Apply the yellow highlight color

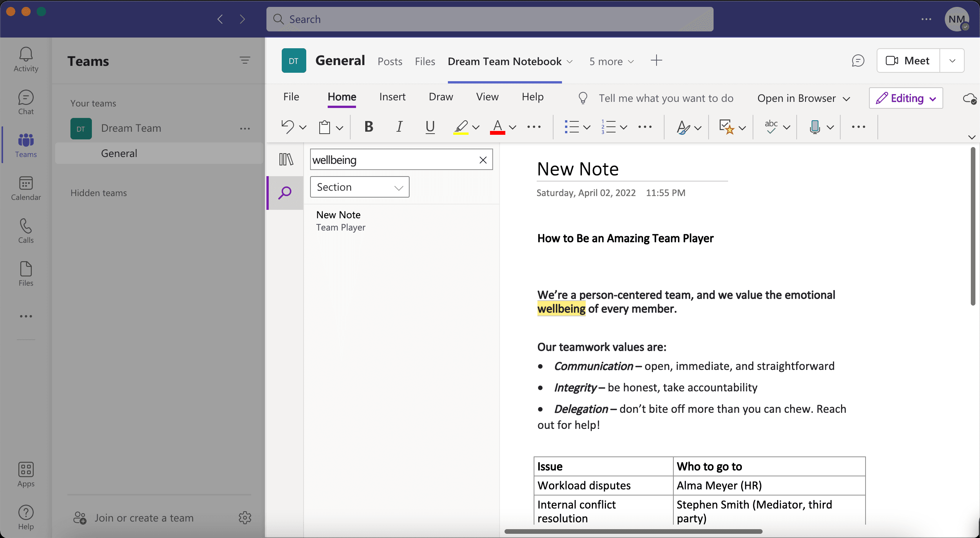click(x=461, y=127)
